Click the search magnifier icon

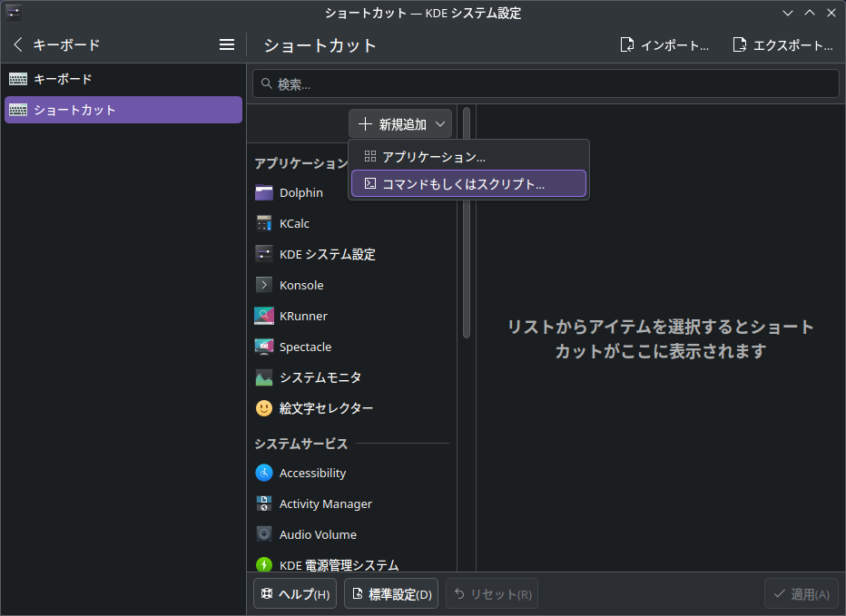(x=266, y=84)
